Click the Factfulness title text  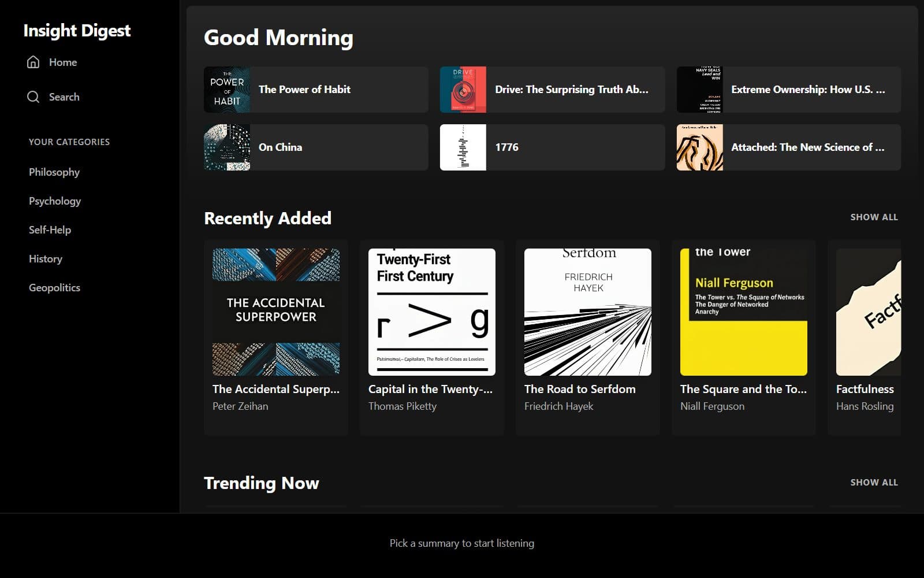click(865, 389)
